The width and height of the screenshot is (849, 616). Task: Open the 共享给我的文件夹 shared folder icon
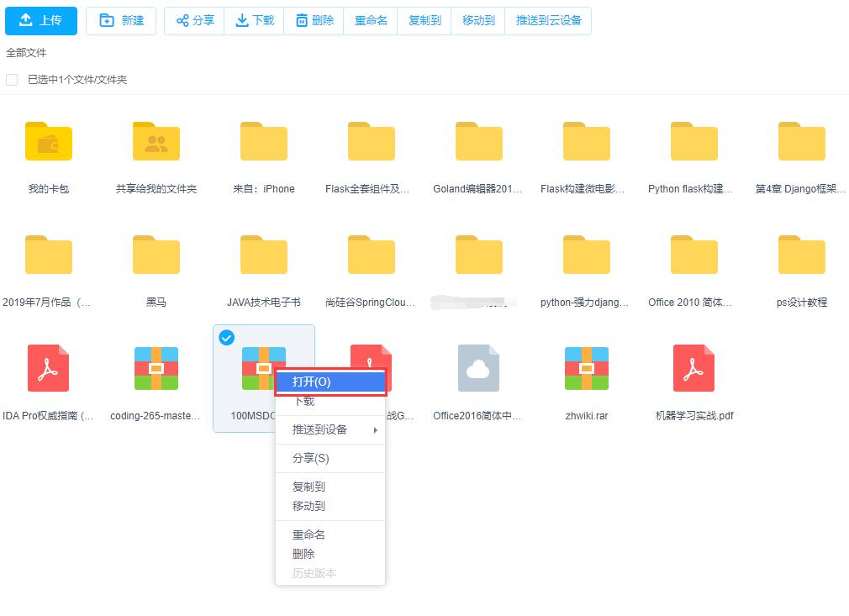(156, 142)
